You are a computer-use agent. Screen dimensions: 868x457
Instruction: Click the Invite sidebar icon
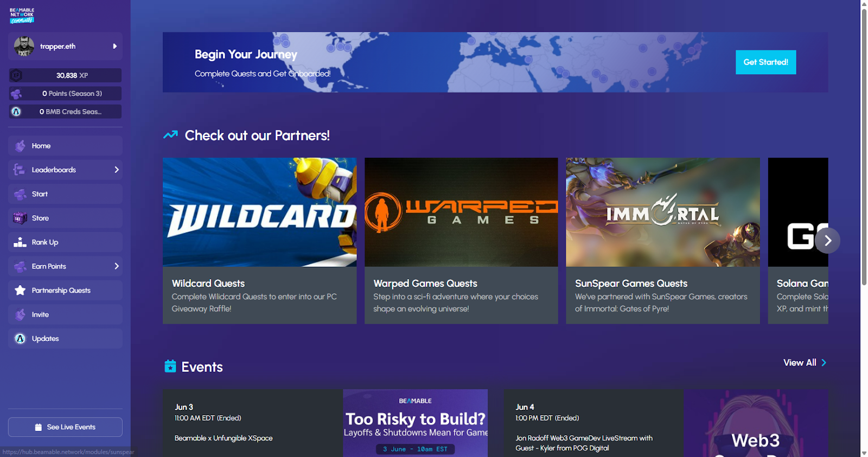pyautogui.click(x=20, y=314)
